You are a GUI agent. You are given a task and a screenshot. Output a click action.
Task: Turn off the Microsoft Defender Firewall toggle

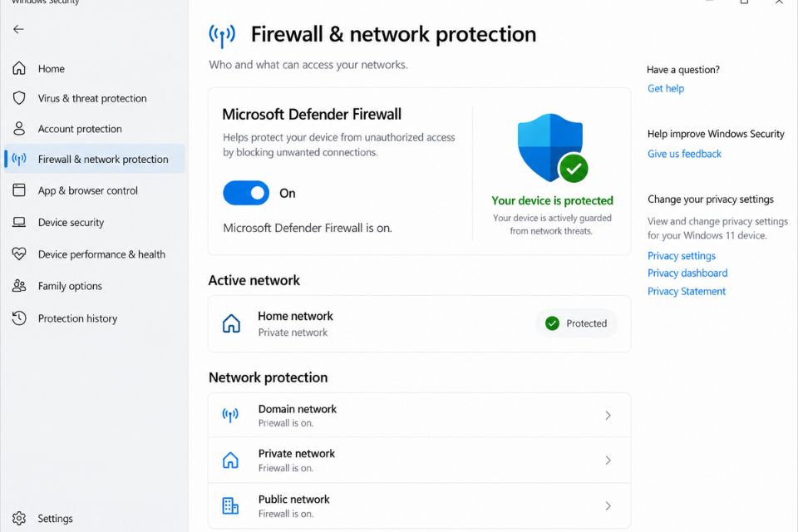(x=246, y=193)
